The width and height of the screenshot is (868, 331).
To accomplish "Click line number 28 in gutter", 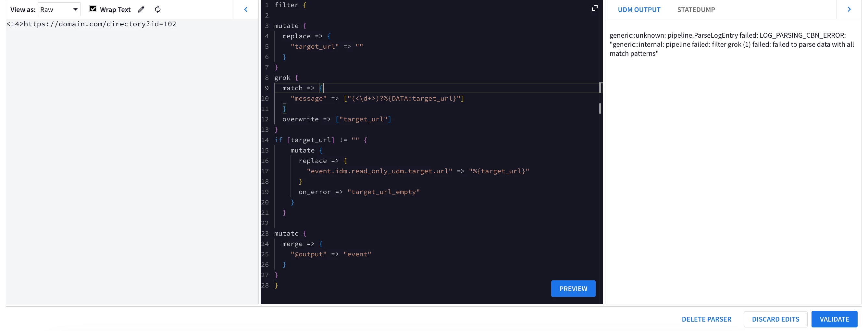I will (265, 285).
